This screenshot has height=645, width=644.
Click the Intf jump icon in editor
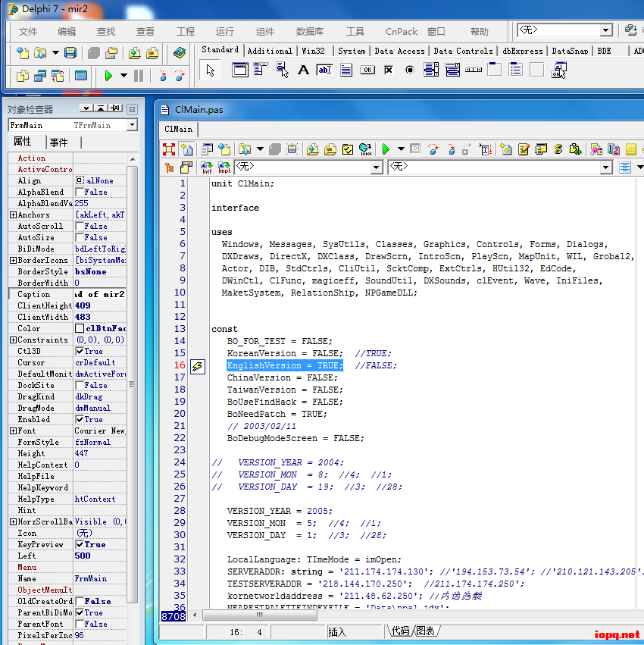pos(207,168)
